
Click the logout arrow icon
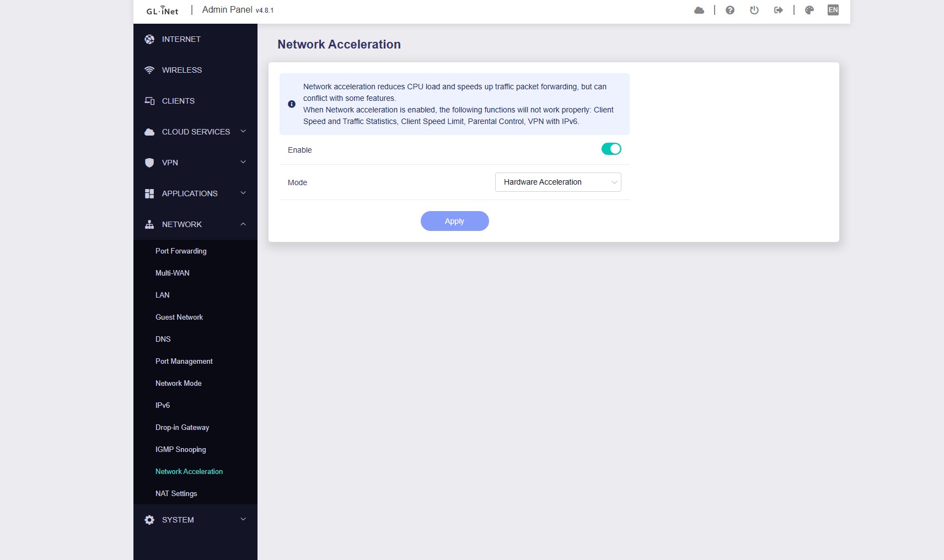[x=779, y=10]
